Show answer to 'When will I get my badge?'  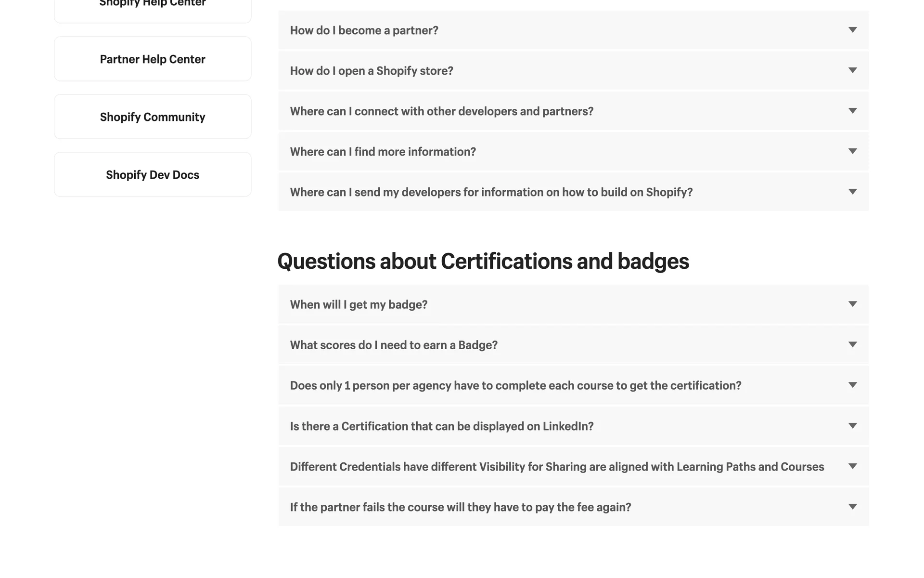coord(359,304)
